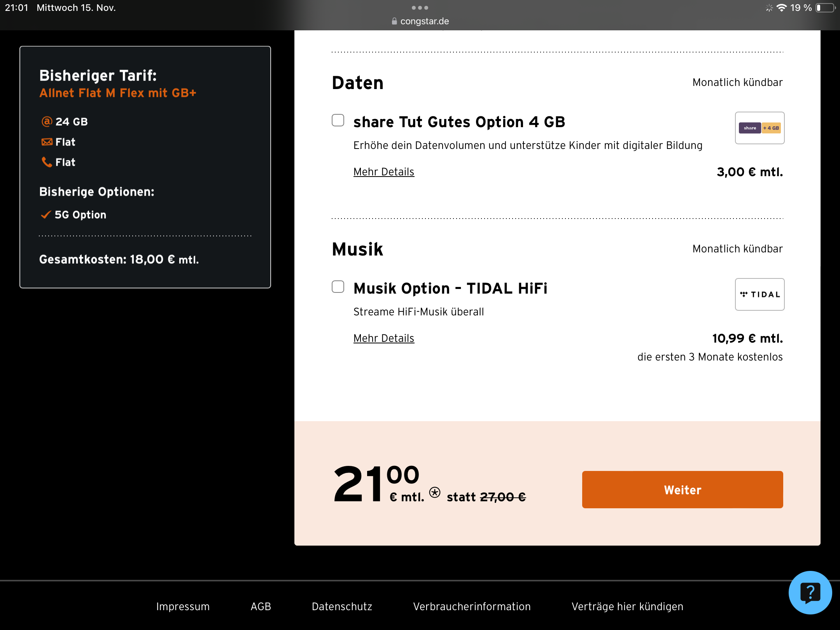
Task: Tap the three-dot multitasking indicator
Action: (x=420, y=8)
